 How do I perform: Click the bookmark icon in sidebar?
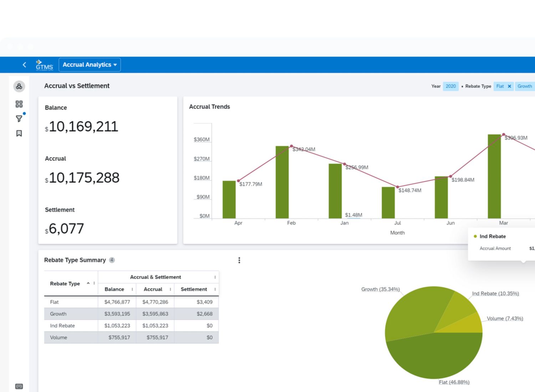pos(19,133)
